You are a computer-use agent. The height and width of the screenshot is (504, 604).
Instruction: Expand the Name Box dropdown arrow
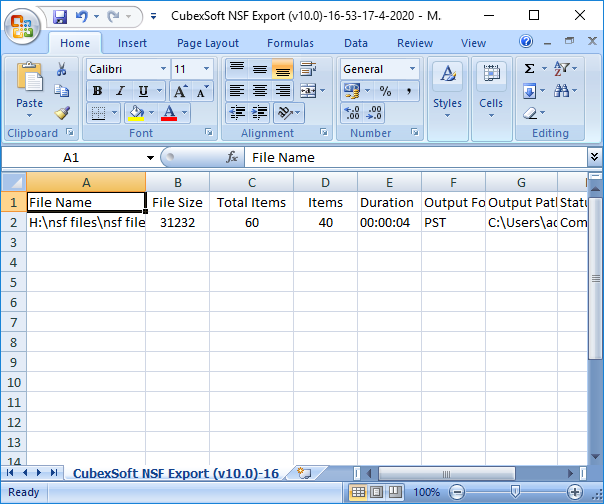[150, 158]
